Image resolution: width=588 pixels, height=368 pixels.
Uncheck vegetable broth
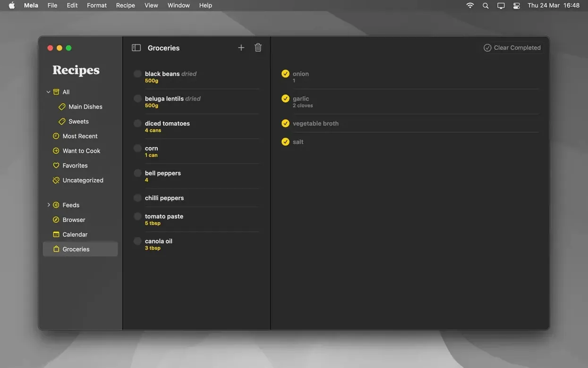tap(285, 124)
